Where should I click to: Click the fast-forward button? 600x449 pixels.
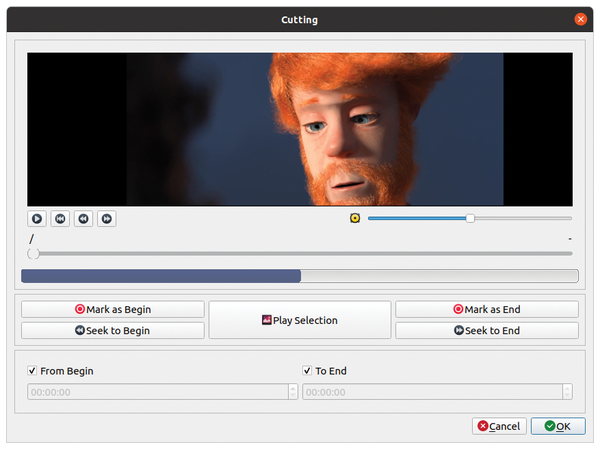107,219
